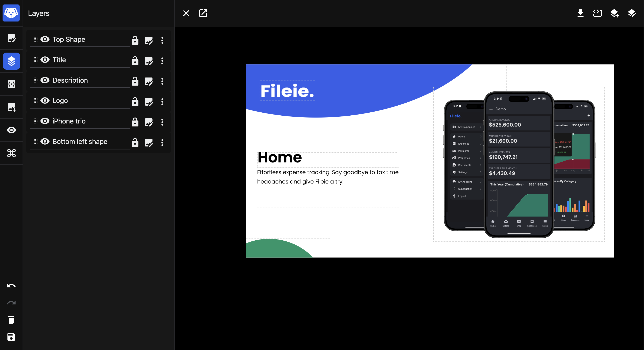Edit the Description layer
Screen dimensions: 644x350
pos(149,81)
